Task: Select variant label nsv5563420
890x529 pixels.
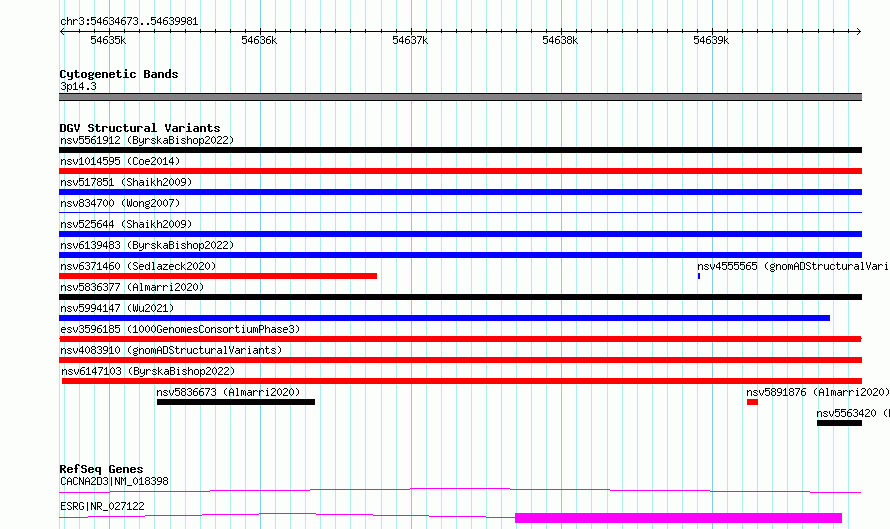Action: click(853, 413)
